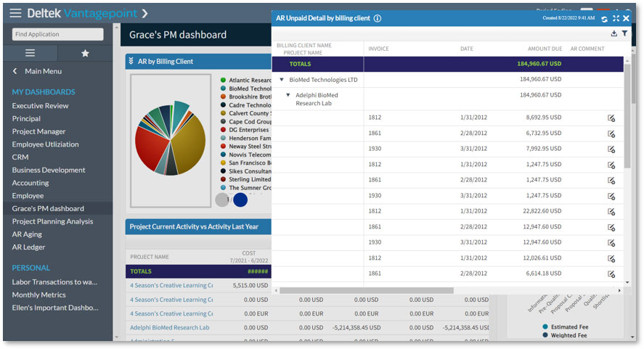The image size is (644, 349).
Task: Edit AR comment for the 8,692.95 USD invoice
Action: coord(611,118)
